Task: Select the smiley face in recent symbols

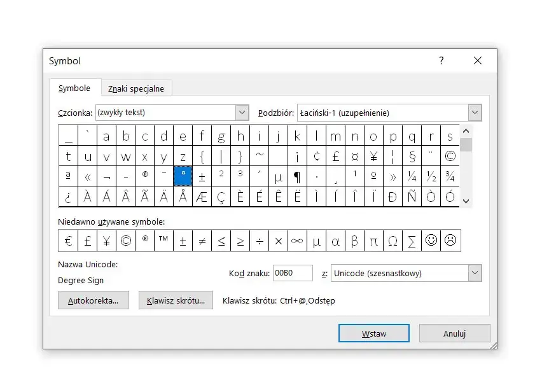Action: click(431, 241)
